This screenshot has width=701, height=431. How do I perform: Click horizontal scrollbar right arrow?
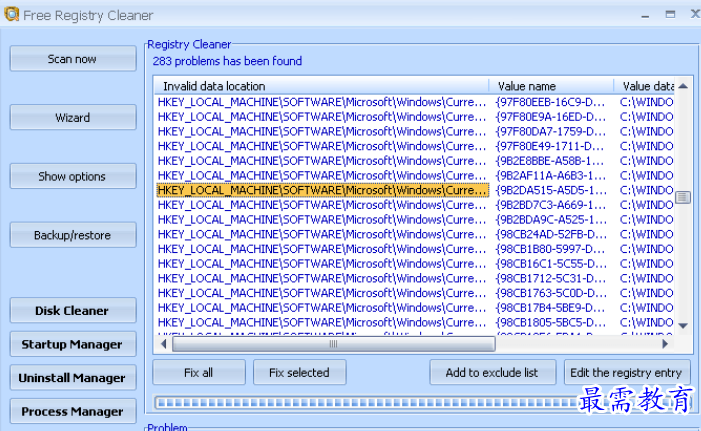click(x=486, y=343)
